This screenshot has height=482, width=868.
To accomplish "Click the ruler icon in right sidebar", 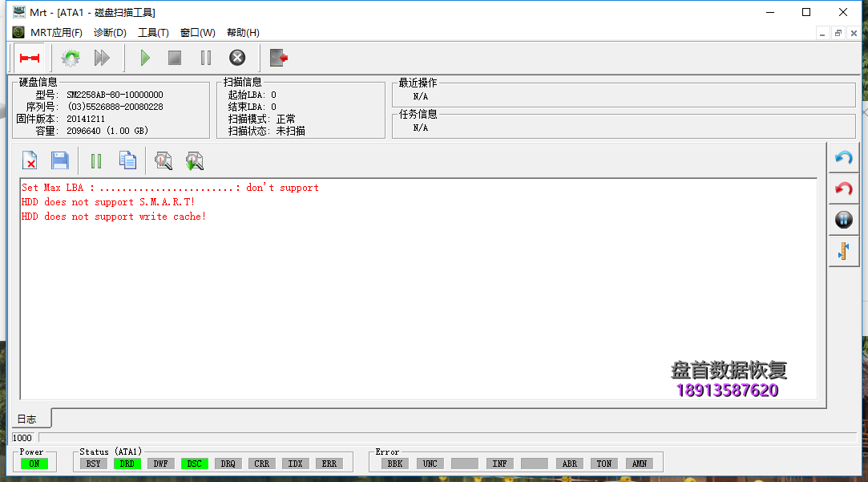I will click(843, 250).
